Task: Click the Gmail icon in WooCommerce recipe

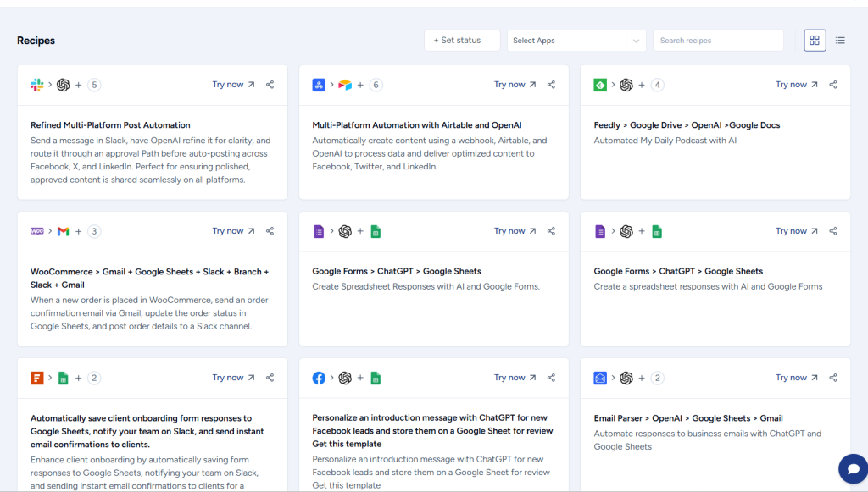Action: pos(63,231)
